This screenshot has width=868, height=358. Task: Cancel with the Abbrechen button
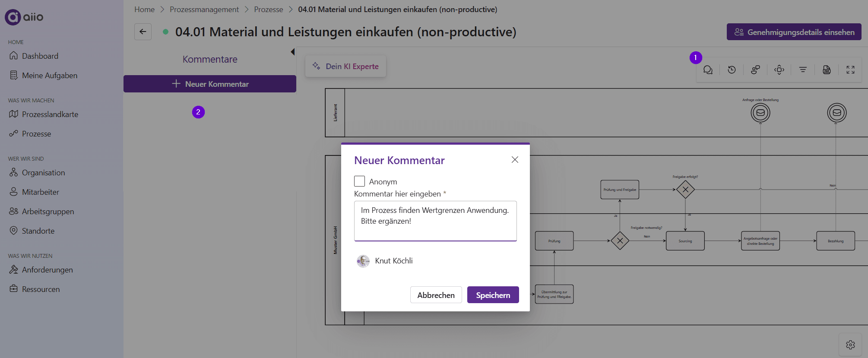(x=436, y=295)
